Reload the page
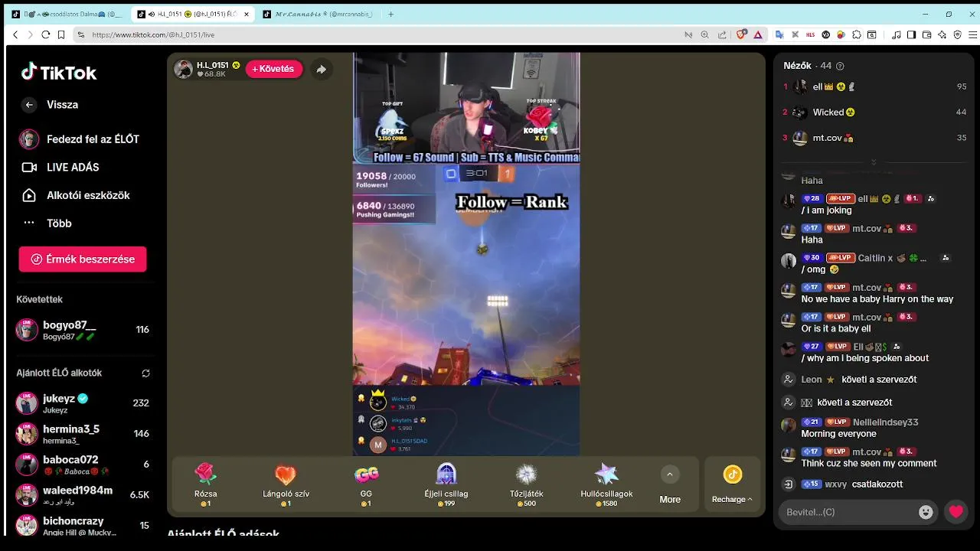 [x=45, y=34]
